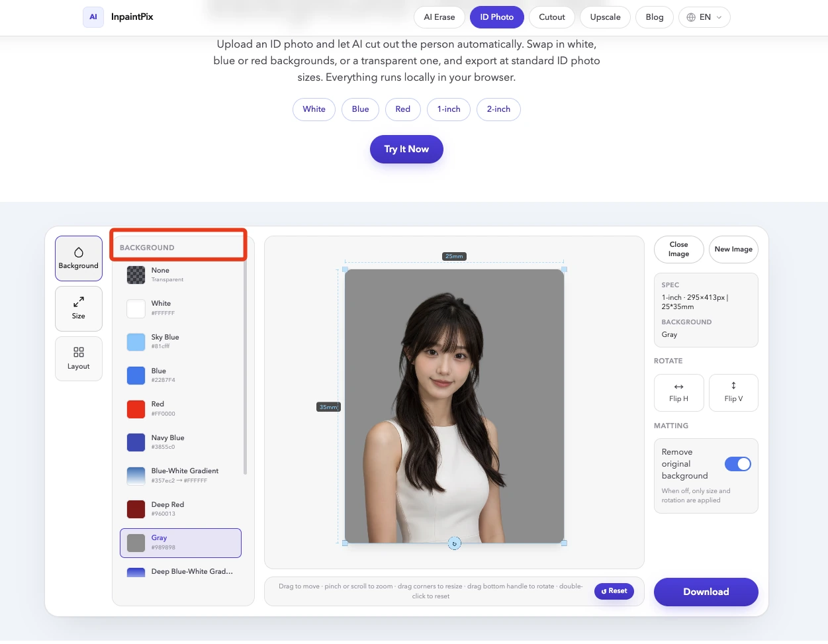Click the 1-inch preset chip
This screenshot has height=644, width=828.
coord(449,109)
